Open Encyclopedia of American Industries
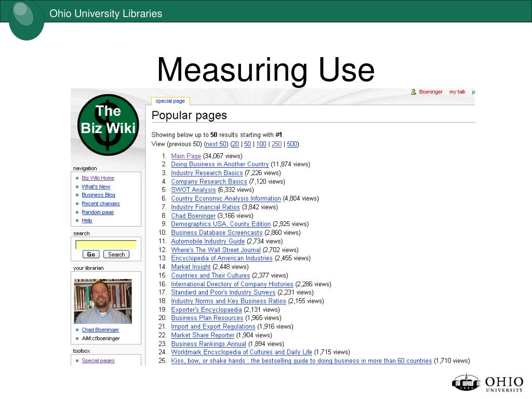The width and height of the screenshot is (532, 399). click(x=222, y=258)
